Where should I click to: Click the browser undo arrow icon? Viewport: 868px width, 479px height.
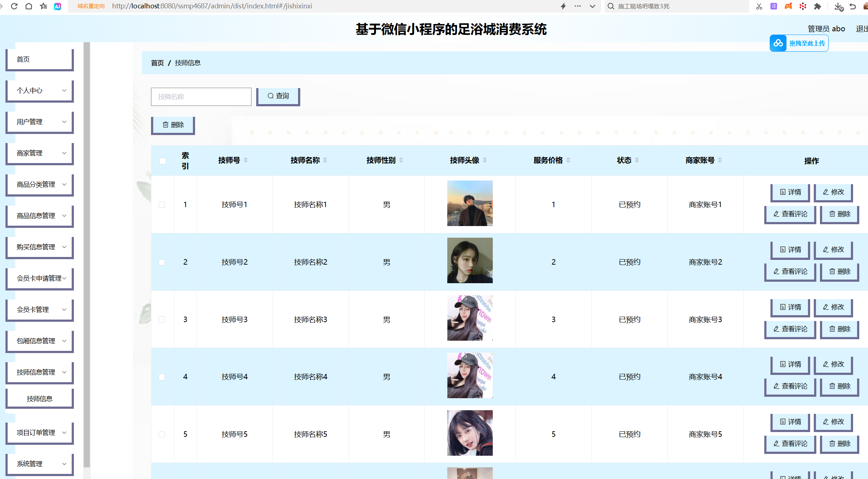pos(853,6)
